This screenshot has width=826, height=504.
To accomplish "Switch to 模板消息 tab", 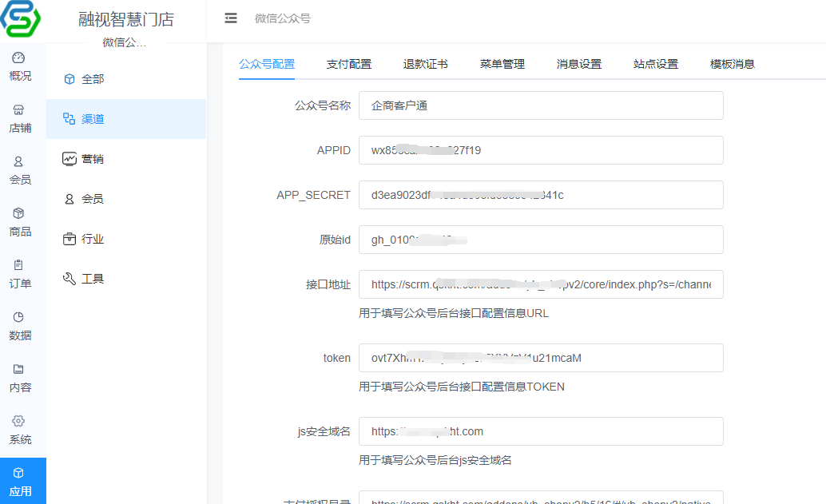I will (x=733, y=64).
